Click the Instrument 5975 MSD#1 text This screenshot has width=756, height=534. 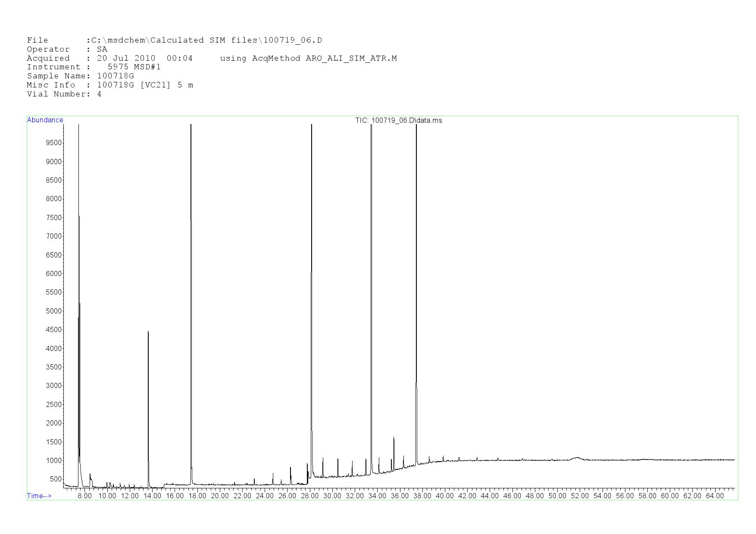pyautogui.click(x=134, y=67)
